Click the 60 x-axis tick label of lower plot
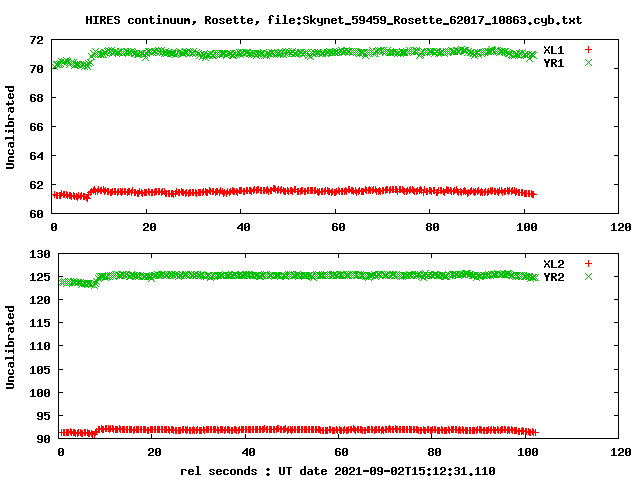This screenshot has height=480, width=640. pos(342,452)
